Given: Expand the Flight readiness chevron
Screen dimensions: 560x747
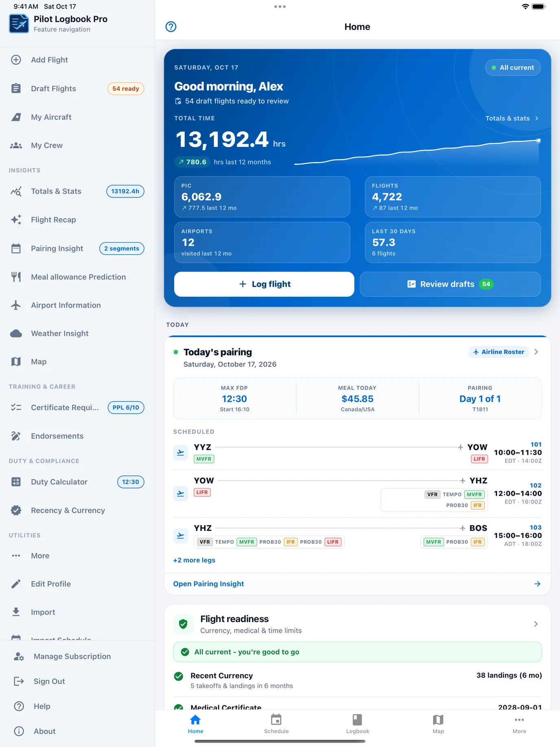Looking at the screenshot, I should pyautogui.click(x=536, y=624).
